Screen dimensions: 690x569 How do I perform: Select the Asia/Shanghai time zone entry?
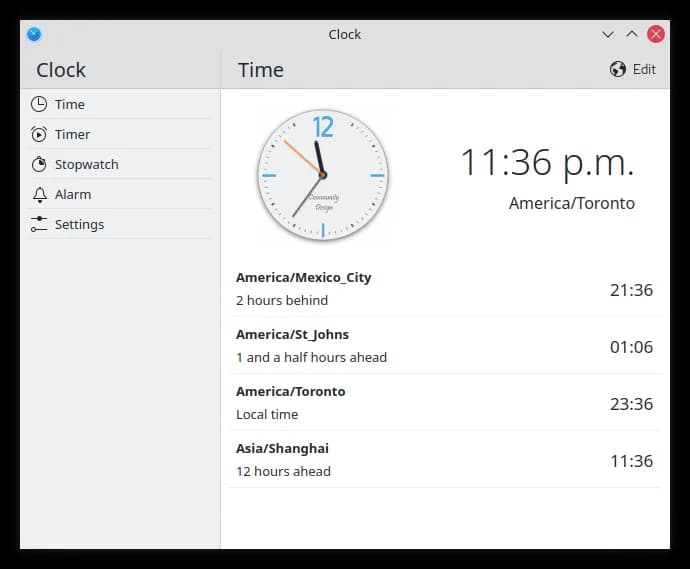point(444,460)
